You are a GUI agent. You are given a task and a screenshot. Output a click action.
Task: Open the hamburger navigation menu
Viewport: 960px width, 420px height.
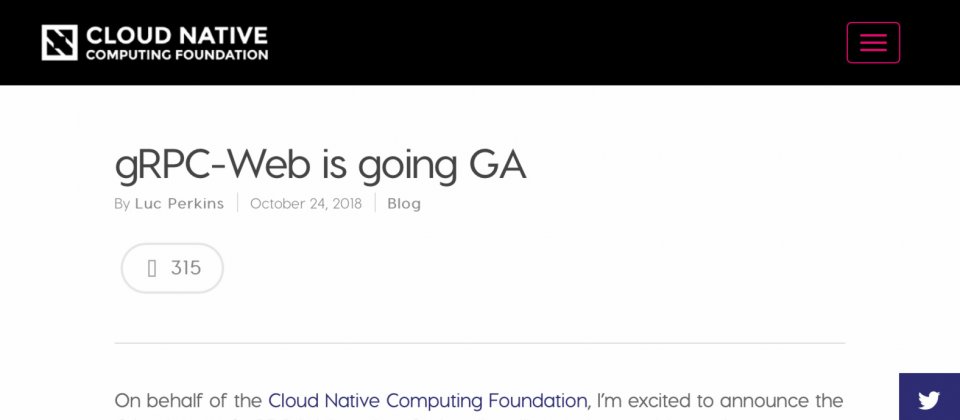click(x=873, y=42)
